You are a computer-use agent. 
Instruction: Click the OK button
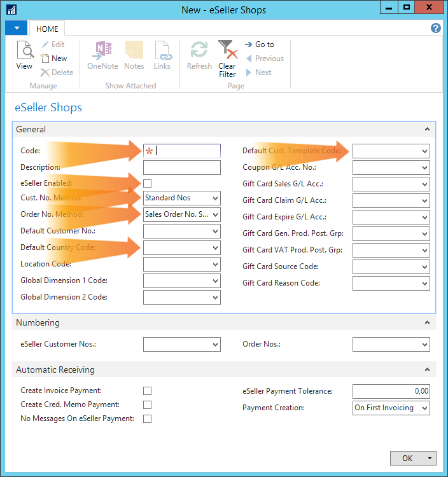pyautogui.click(x=407, y=458)
